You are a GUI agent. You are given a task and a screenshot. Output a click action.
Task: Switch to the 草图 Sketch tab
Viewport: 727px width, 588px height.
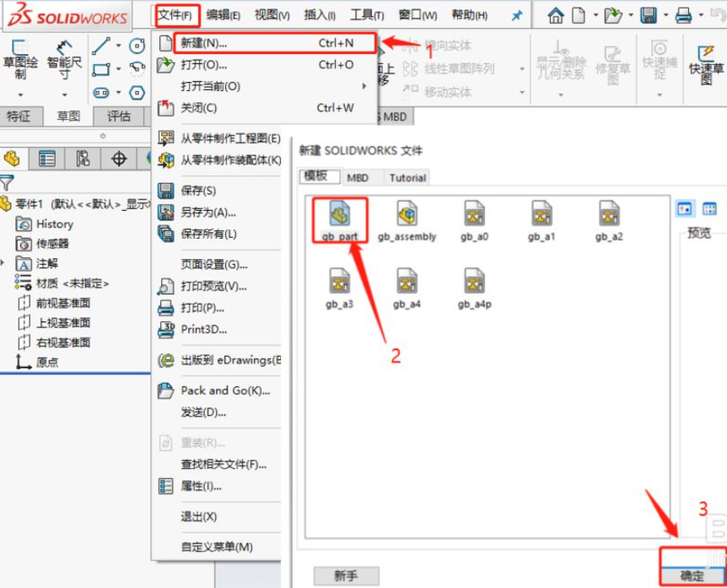coord(68,116)
